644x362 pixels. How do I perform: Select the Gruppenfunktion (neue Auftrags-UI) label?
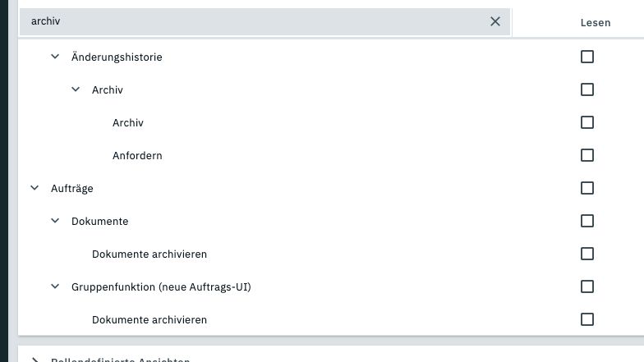pyautogui.click(x=161, y=287)
